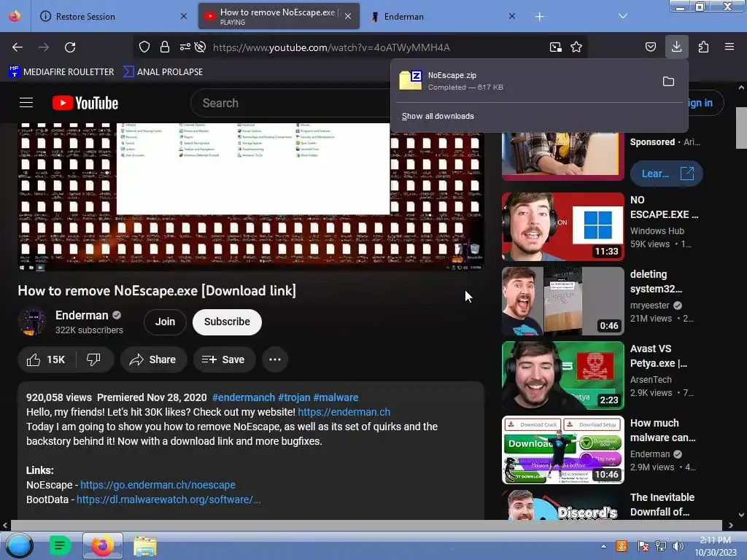Open the Start menu orb
The width and height of the screenshot is (747, 560).
tap(19, 545)
